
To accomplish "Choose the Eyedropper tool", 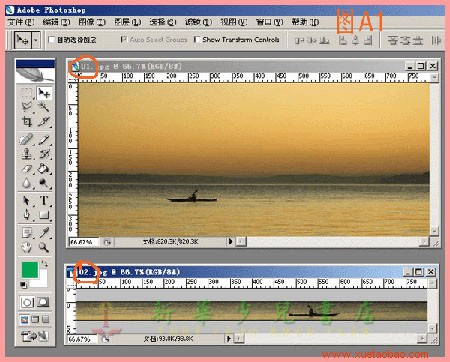I will (44, 233).
